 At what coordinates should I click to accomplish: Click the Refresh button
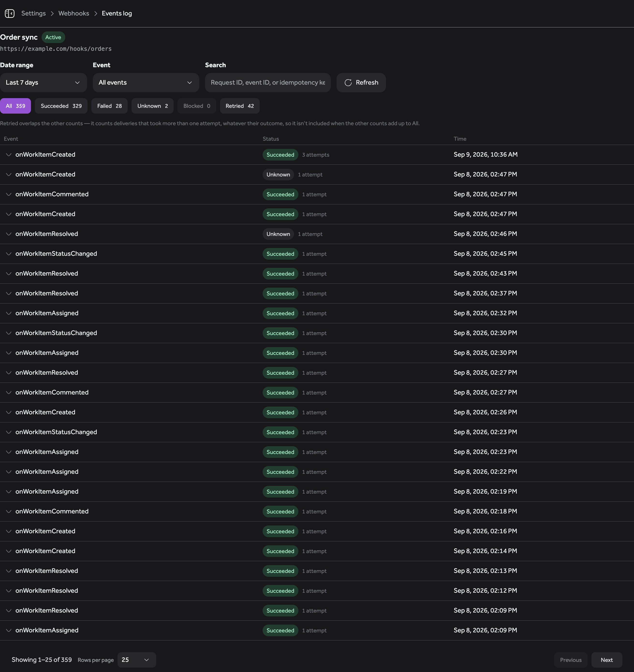(361, 82)
